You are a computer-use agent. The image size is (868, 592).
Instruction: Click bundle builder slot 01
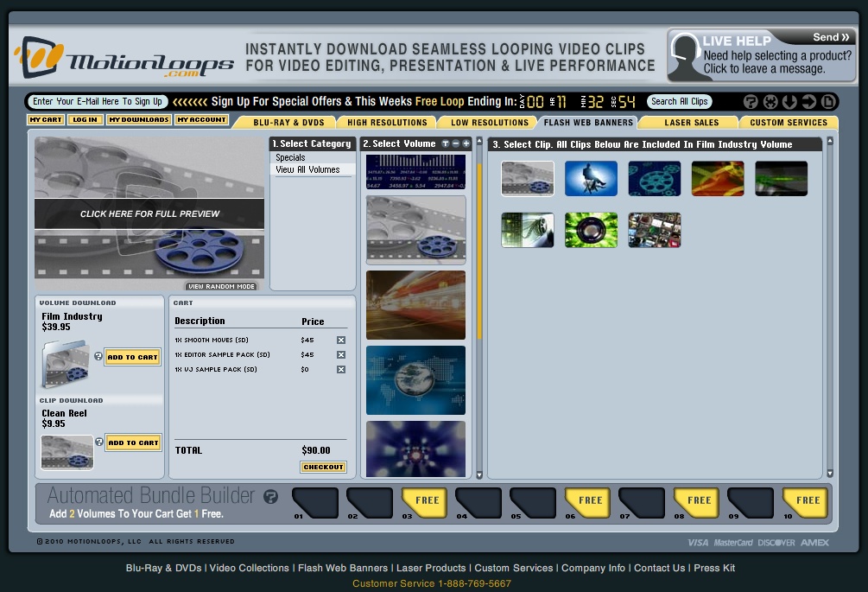(315, 503)
